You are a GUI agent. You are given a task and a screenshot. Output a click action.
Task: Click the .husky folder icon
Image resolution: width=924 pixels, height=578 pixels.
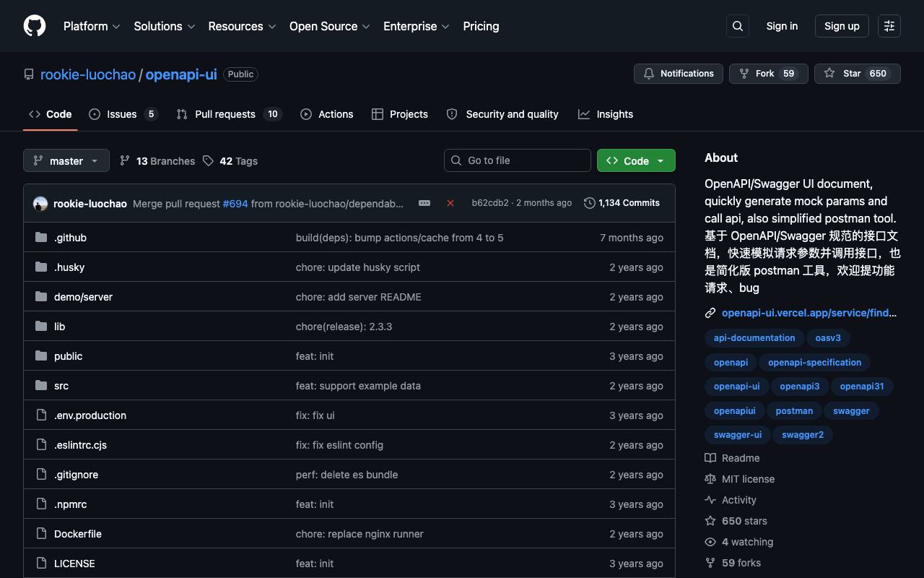pyautogui.click(x=41, y=267)
